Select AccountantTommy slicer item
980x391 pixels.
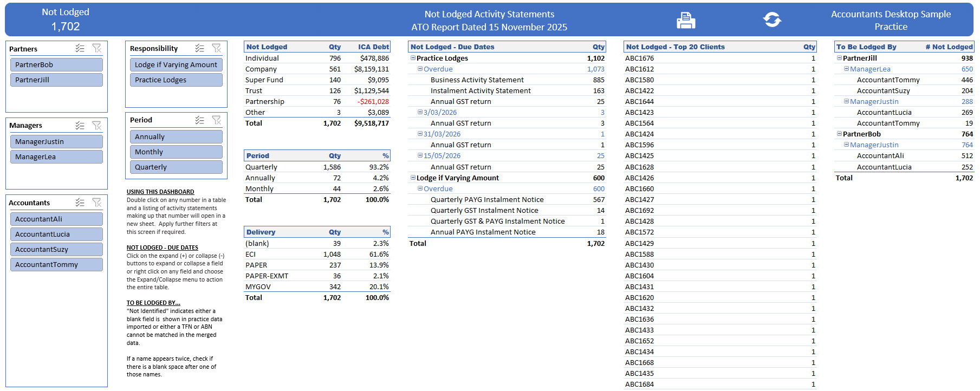tap(56, 264)
